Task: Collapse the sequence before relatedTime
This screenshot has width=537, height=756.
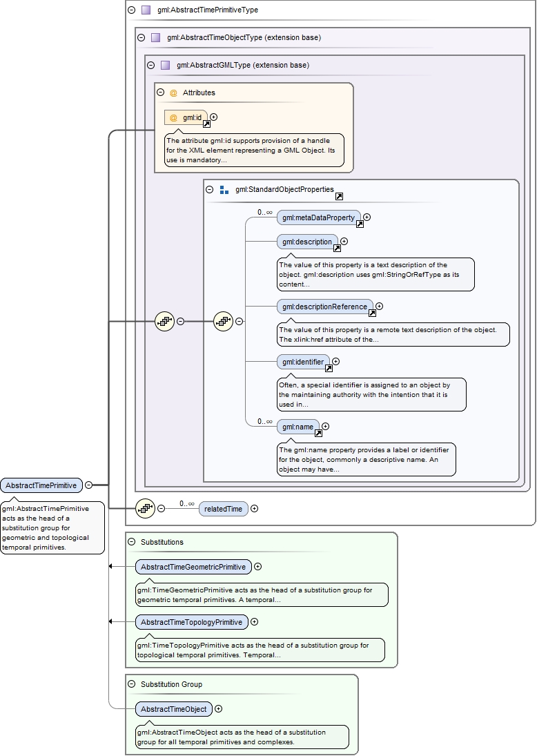Action: coord(161,509)
